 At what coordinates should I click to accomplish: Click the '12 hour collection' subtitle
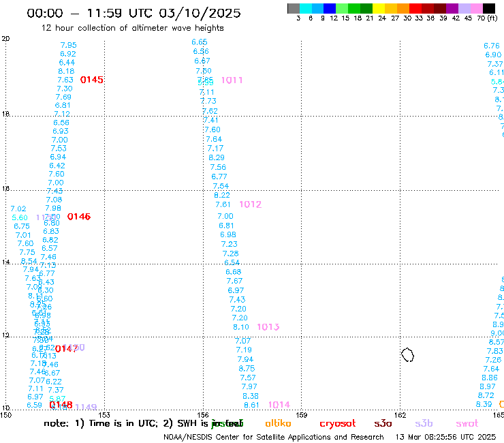132,28
